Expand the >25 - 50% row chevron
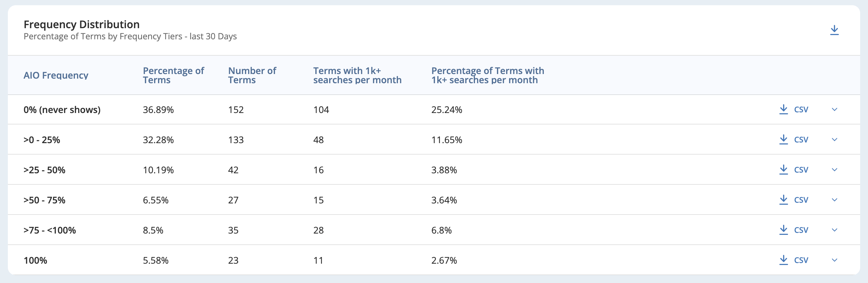The height and width of the screenshot is (283, 868). click(x=835, y=170)
